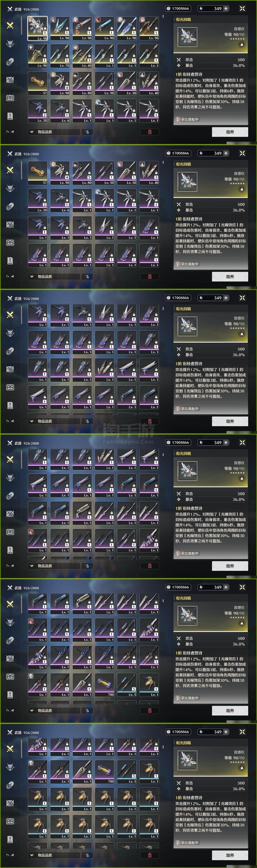Click the red trash discard icon in the topmost panel
Screen dimensions: 257x868
click(x=150, y=132)
